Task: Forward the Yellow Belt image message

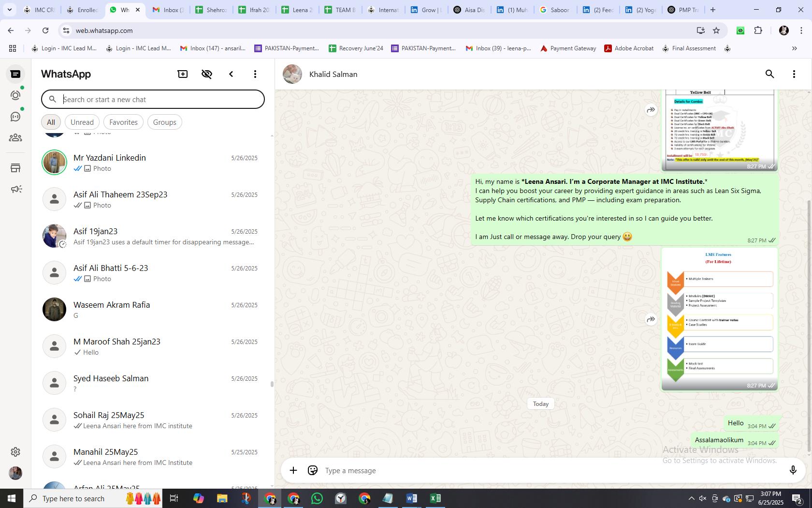Action: pyautogui.click(x=651, y=110)
